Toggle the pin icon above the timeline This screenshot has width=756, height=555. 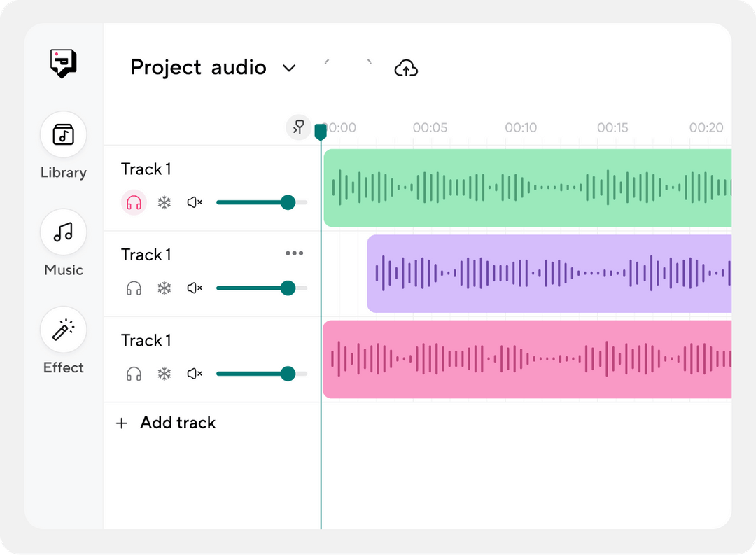298,128
